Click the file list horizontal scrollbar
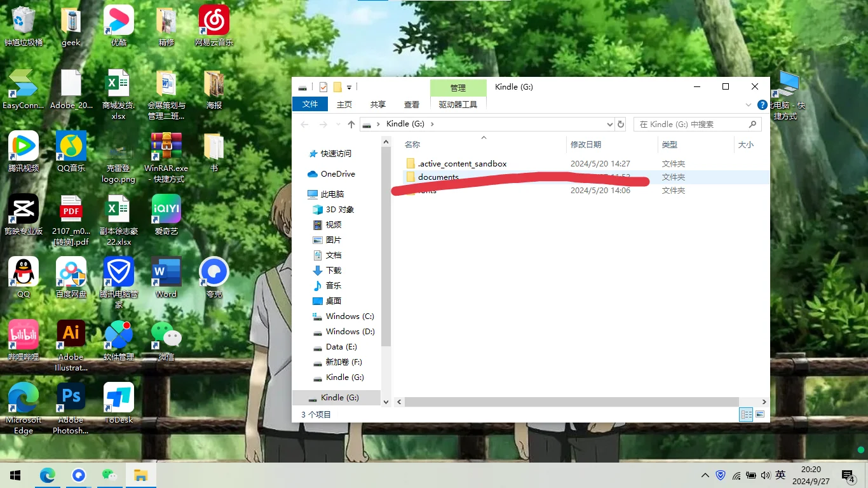868x488 pixels. point(572,402)
